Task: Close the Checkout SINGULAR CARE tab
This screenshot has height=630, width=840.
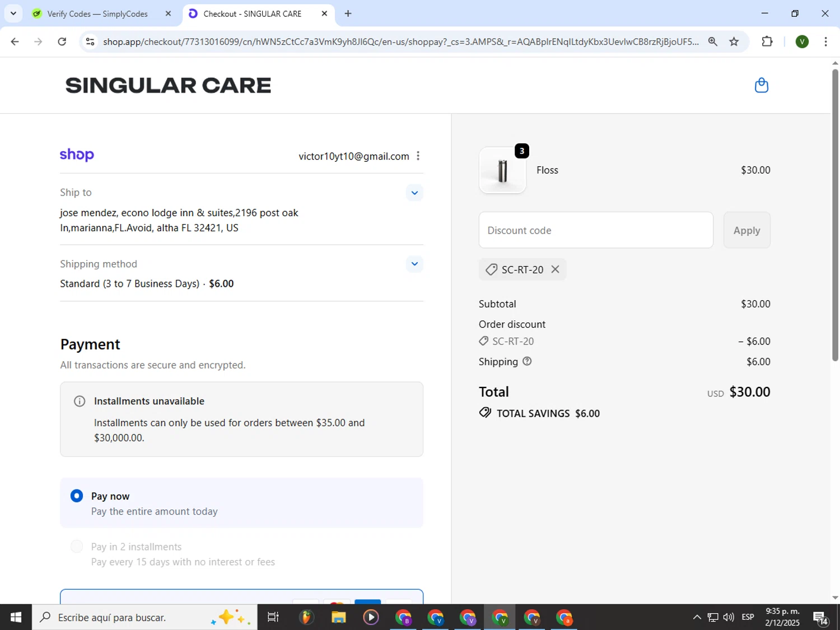Action: click(324, 13)
